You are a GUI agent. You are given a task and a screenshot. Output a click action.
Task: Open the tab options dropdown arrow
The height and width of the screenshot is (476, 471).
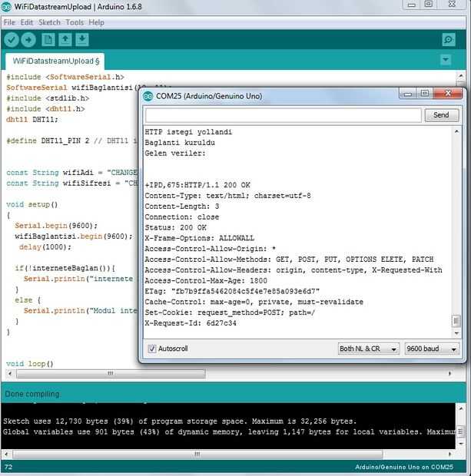pyautogui.click(x=446, y=60)
